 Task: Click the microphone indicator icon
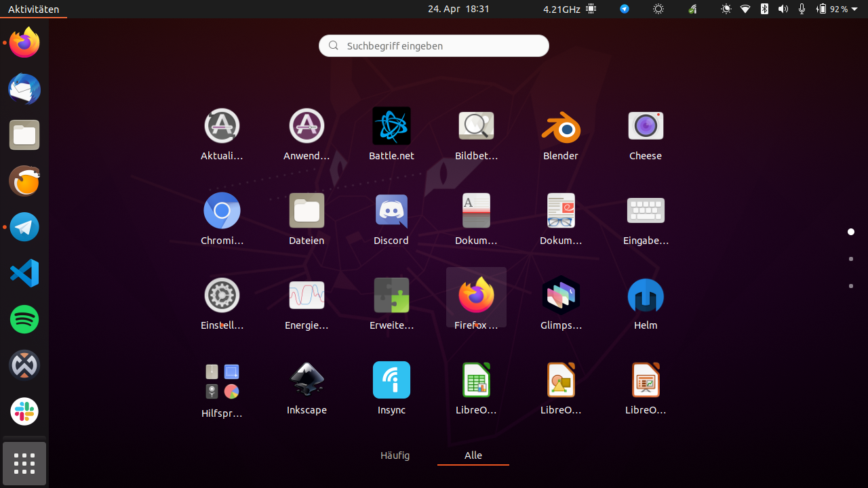(x=802, y=9)
